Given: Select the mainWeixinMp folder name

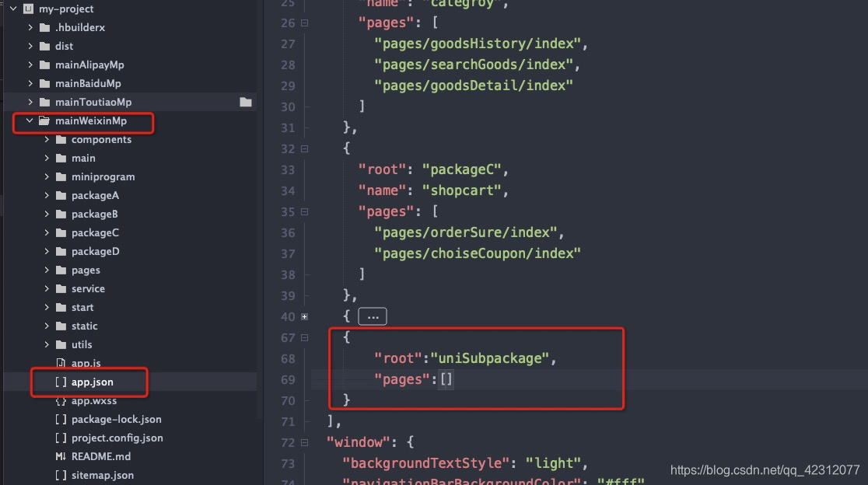Looking at the screenshot, I should pyautogui.click(x=91, y=120).
